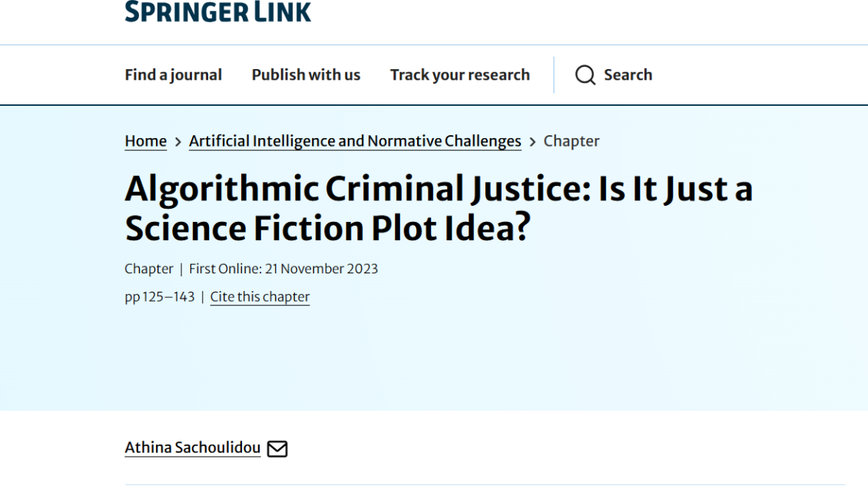Screen dimensions: 868x499
Task: Open author Athina Sachoulidou's details
Action: point(192,448)
